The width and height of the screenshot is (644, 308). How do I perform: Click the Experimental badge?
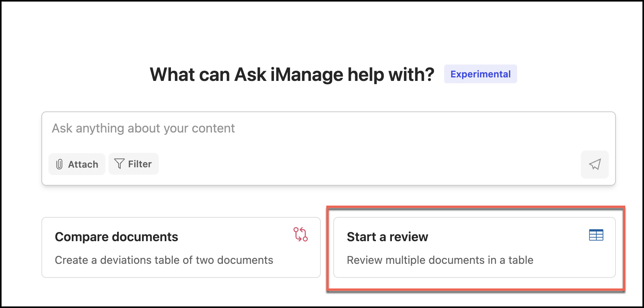tap(480, 74)
